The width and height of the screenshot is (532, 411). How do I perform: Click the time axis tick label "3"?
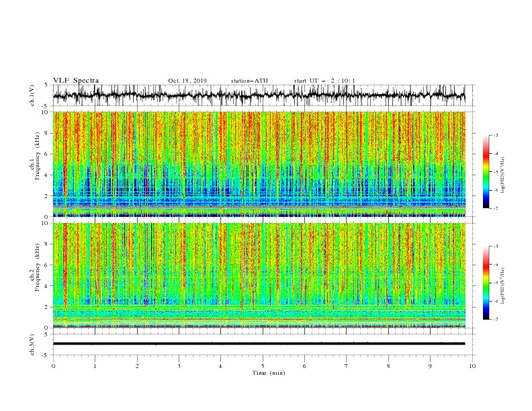(x=179, y=366)
